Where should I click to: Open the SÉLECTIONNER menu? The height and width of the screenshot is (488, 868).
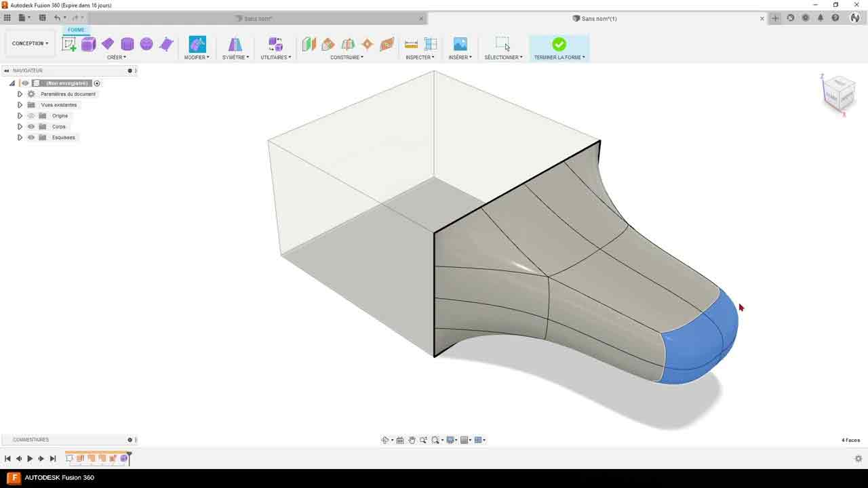[x=502, y=58]
